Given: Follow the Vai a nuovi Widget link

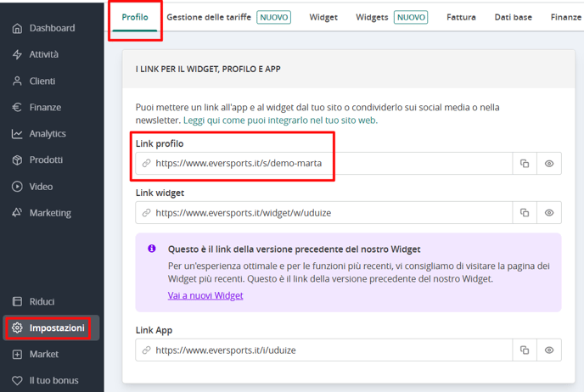Looking at the screenshot, I should point(205,295).
